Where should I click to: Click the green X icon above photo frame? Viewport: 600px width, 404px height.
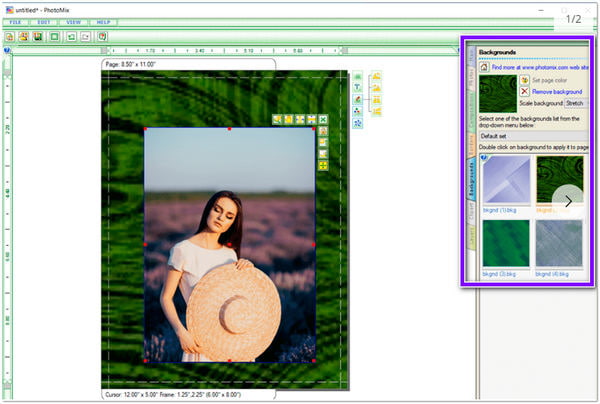[x=323, y=120]
